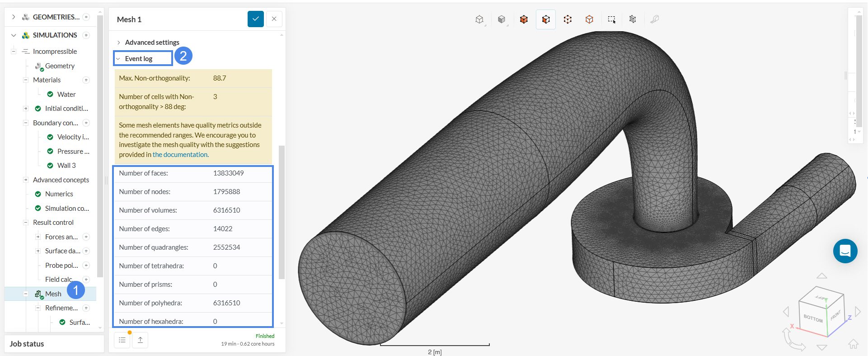Screen dimensions: 868x356
Task: Open the chat support bubble
Action: click(845, 251)
